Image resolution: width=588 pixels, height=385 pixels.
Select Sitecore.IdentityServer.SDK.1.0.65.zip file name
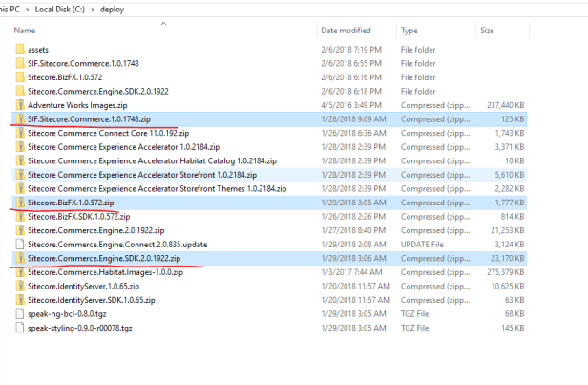(92, 300)
